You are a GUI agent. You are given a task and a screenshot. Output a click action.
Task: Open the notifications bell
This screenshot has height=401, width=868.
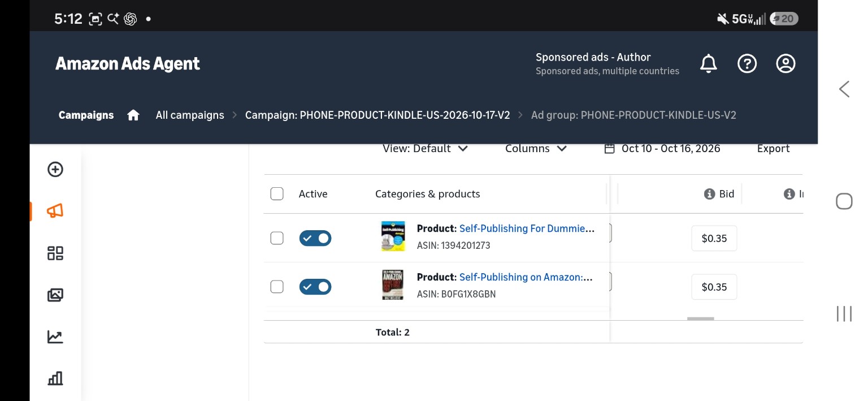[x=708, y=63]
